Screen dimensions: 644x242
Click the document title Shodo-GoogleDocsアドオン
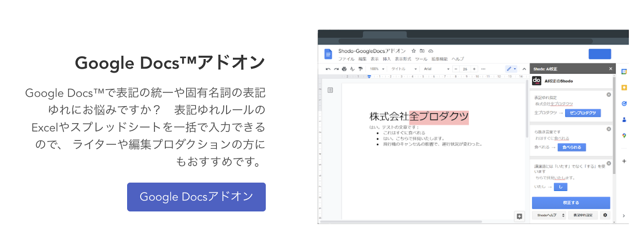372,51
